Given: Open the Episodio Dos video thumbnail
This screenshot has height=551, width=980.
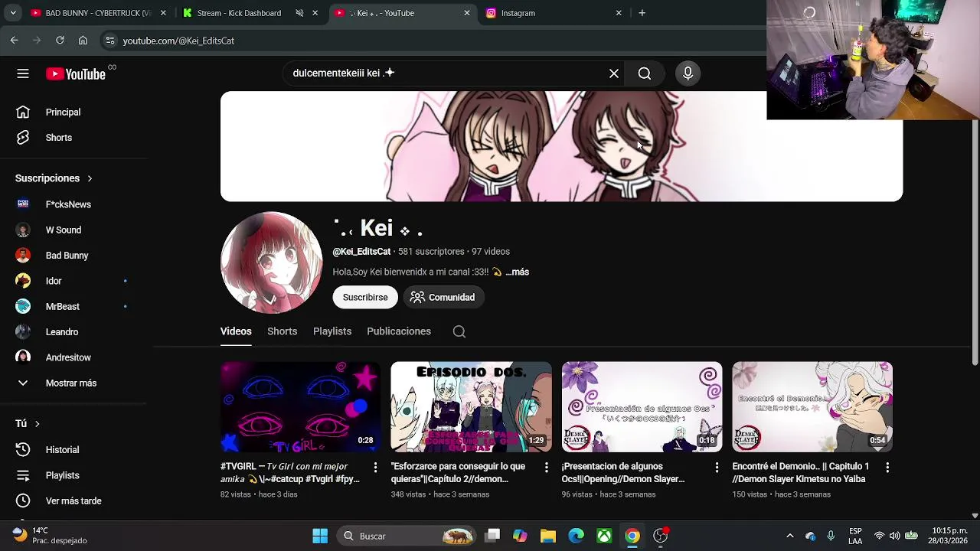Looking at the screenshot, I should [471, 407].
